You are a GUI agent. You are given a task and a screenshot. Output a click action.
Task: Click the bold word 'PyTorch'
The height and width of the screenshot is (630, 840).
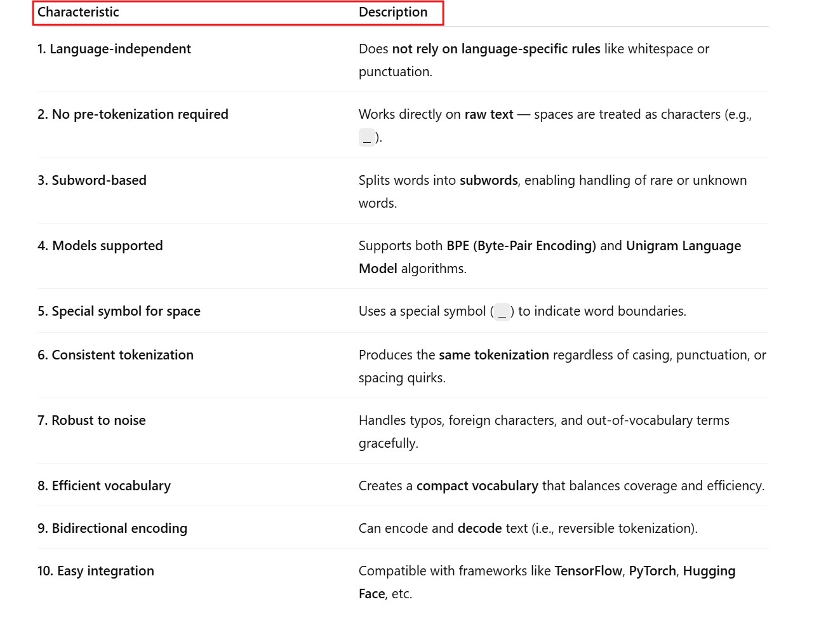pos(652,571)
